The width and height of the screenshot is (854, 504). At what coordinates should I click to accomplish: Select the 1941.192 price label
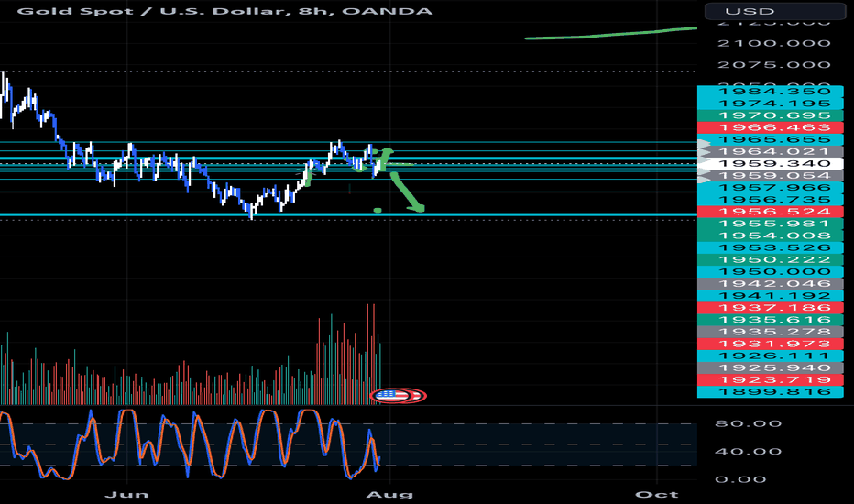click(x=770, y=295)
